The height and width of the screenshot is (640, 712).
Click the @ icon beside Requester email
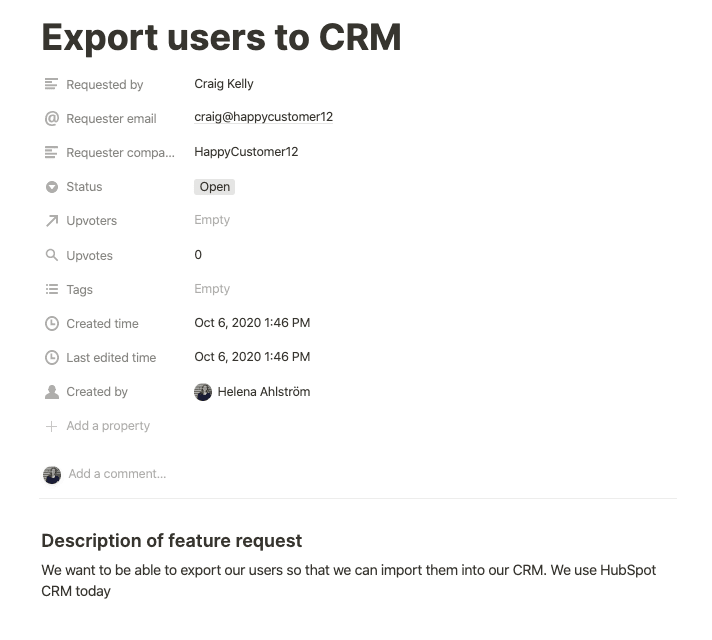52,119
